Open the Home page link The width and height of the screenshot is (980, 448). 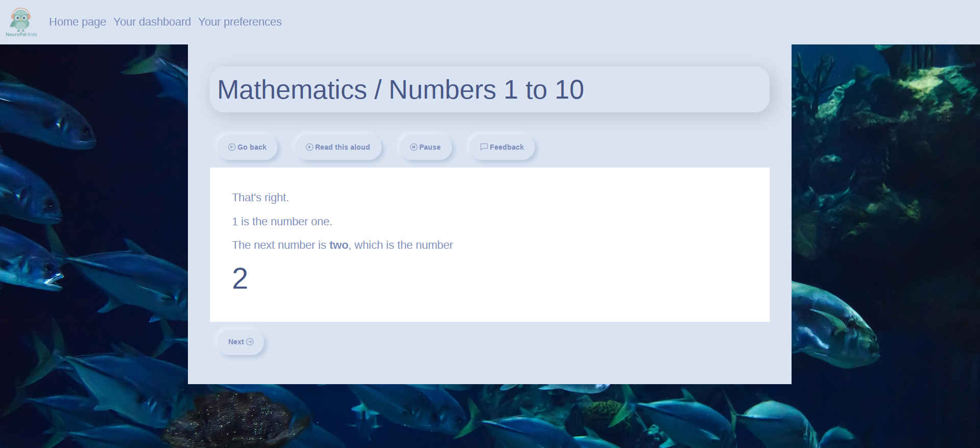click(78, 22)
